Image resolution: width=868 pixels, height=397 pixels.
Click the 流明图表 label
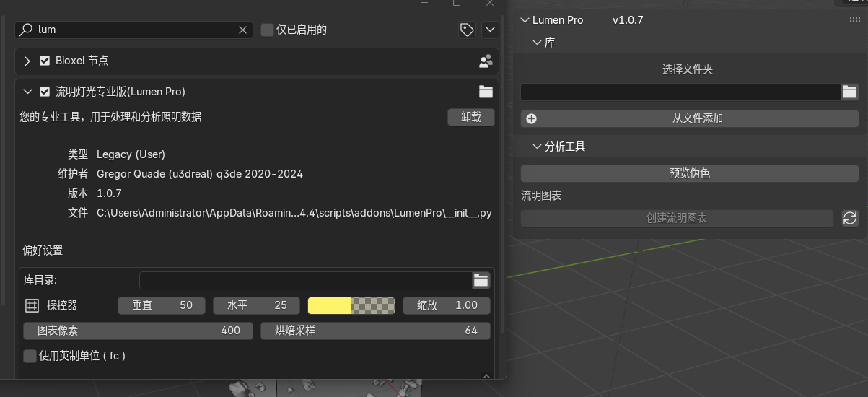541,196
